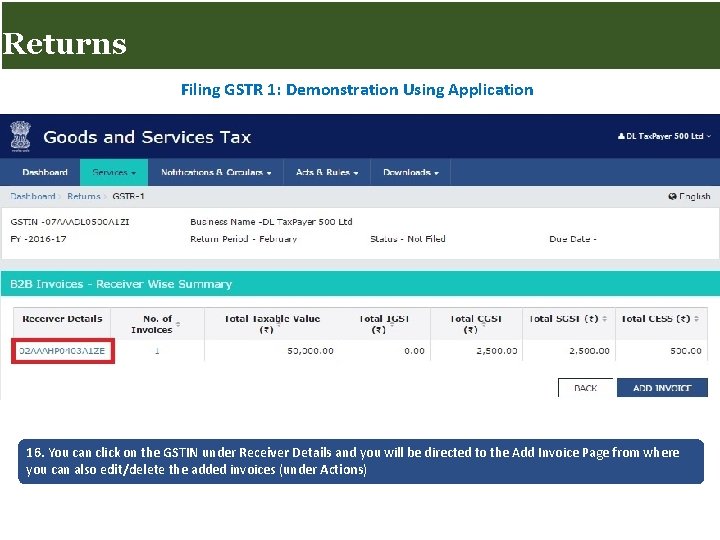Screen dimensions: 720x540
Task: Sort by Total CGST column
Action: click(483, 324)
